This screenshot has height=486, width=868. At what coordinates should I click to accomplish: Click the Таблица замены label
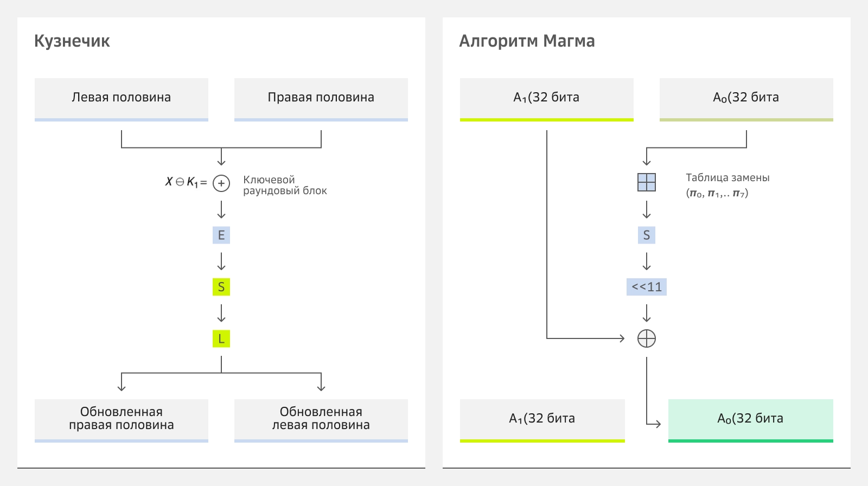coord(727,178)
